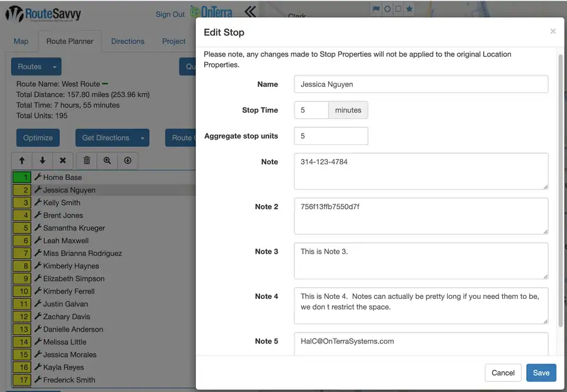This screenshot has height=392, width=567.
Task: Click wrench icon beside Leah Maxwell
Action: [x=38, y=240]
